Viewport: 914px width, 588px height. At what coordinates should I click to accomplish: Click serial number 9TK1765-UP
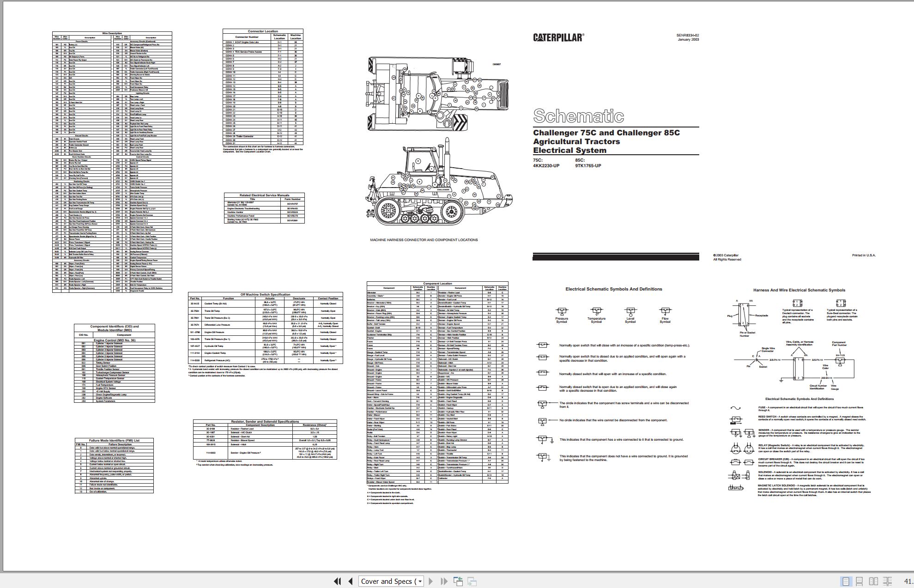click(x=588, y=166)
